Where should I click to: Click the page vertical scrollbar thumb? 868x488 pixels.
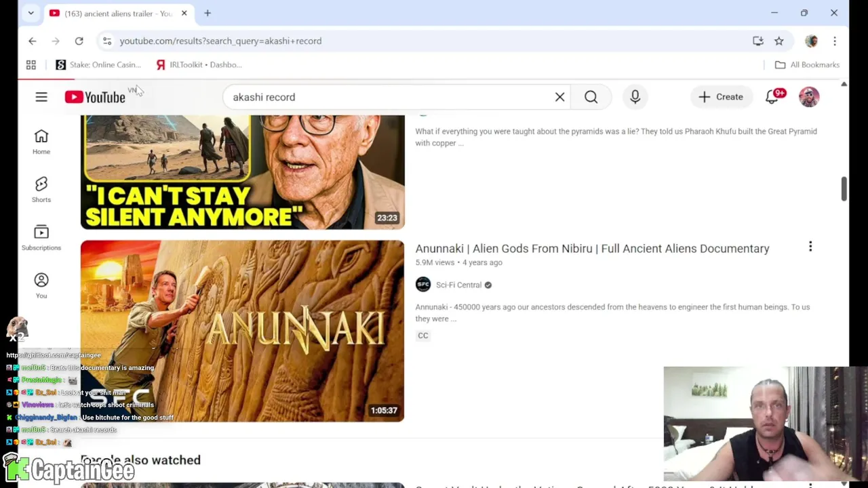click(844, 189)
